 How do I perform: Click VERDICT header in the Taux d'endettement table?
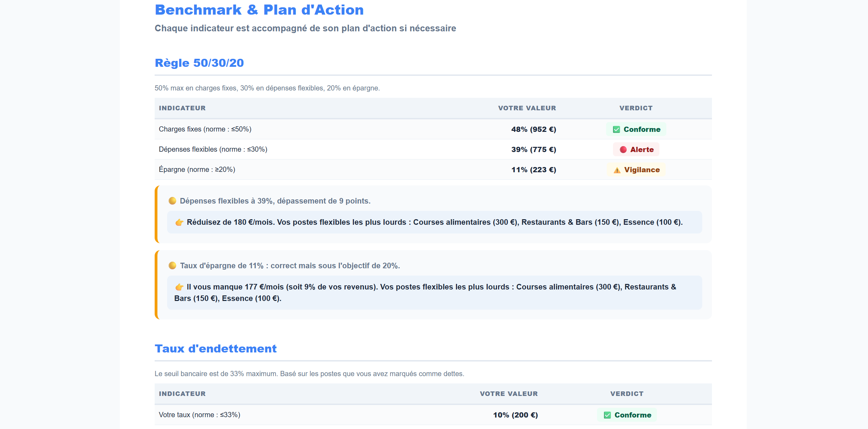(627, 394)
